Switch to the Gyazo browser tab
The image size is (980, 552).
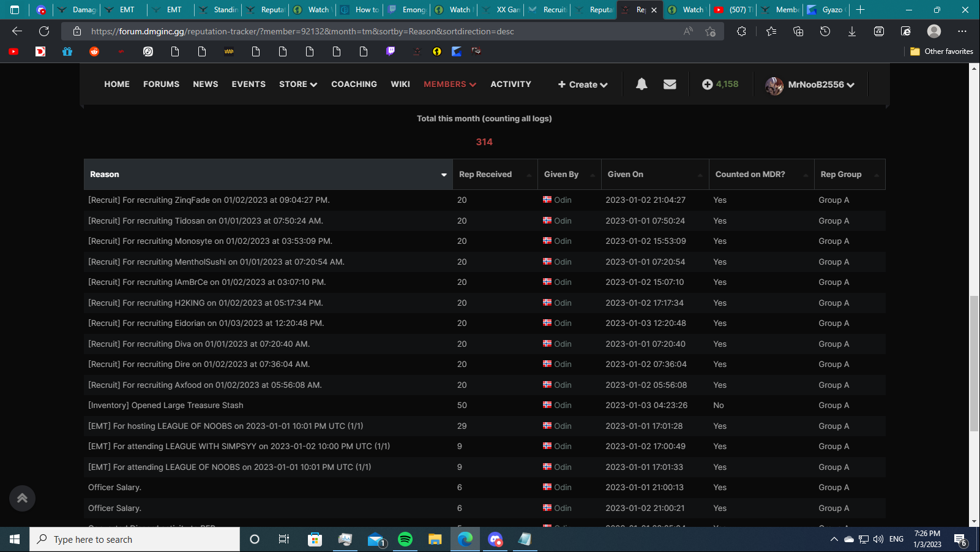[826, 10]
